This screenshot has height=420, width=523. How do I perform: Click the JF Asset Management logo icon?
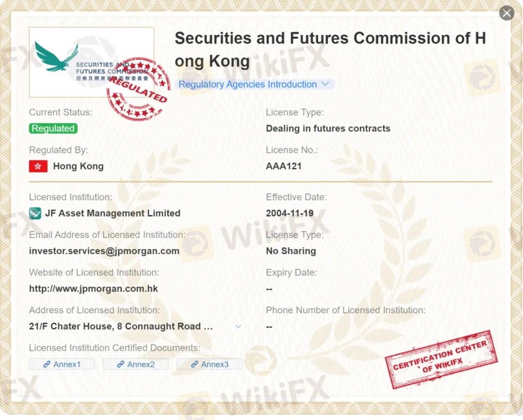pyautogui.click(x=35, y=213)
